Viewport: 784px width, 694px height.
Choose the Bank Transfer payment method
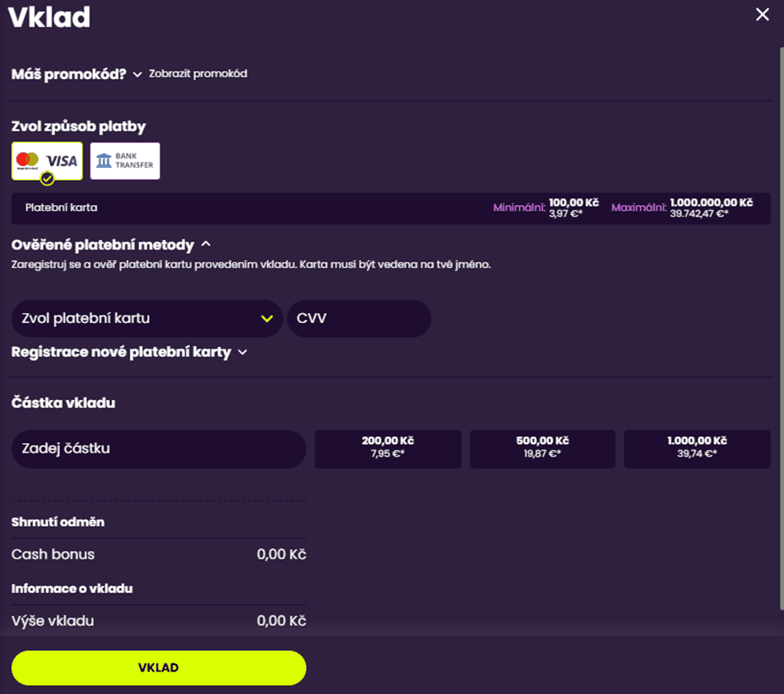[125, 161]
